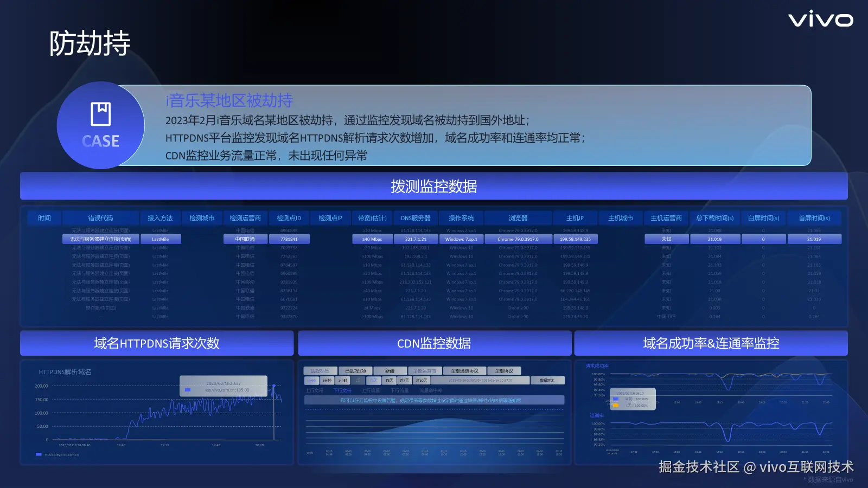Viewport: 868px width, 488px height.
Task: Click the 检测点ID column header
Action: click(x=289, y=218)
